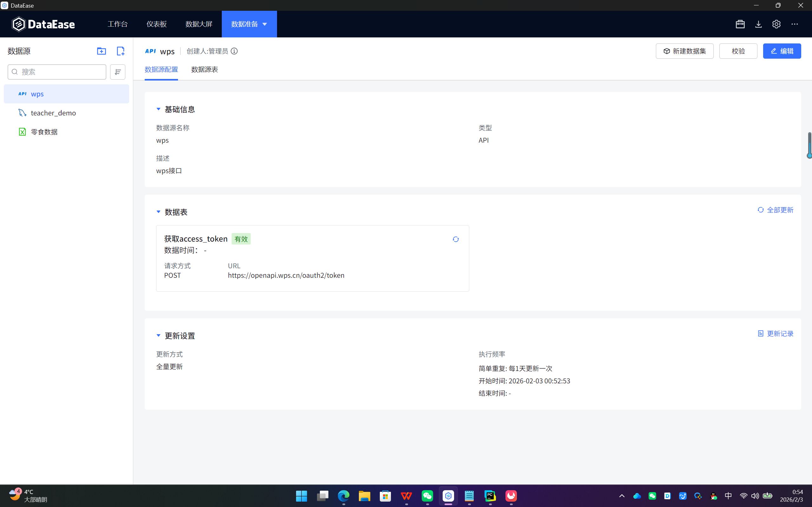Open the 数据准备 dropdown menu

249,24
